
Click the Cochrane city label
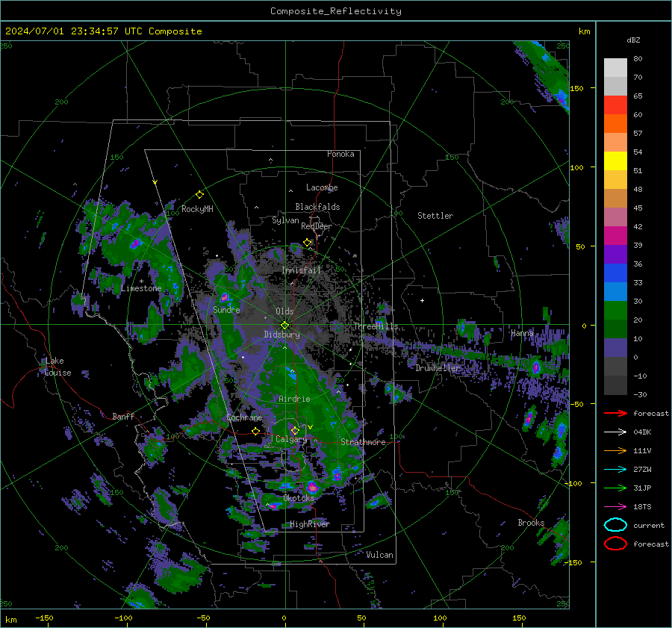244,417
